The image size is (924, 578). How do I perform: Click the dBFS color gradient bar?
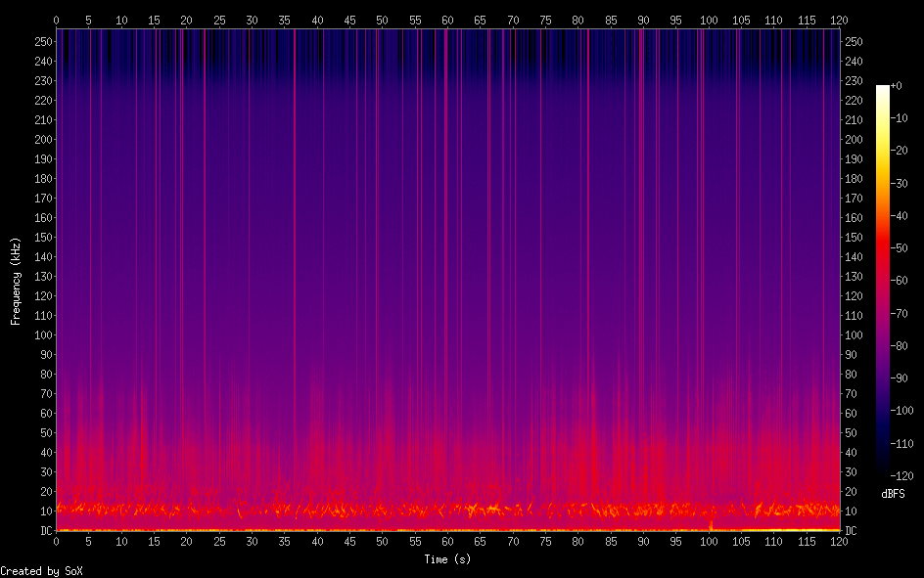883,281
